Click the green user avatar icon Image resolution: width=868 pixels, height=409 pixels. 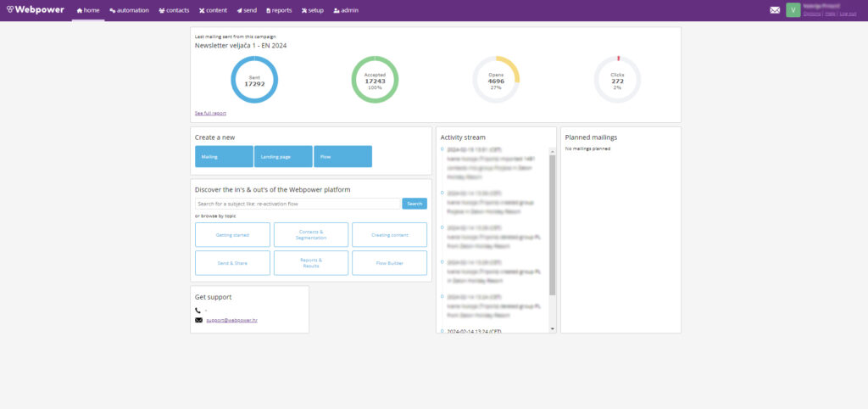click(793, 10)
